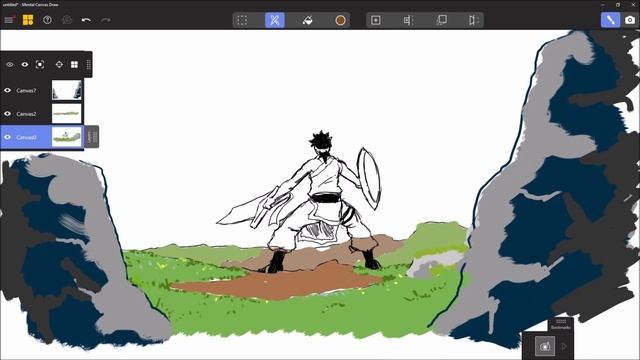Image resolution: width=640 pixels, height=360 pixels.
Task: Grab the dotted canvas panel handle
Action: [x=89, y=64]
